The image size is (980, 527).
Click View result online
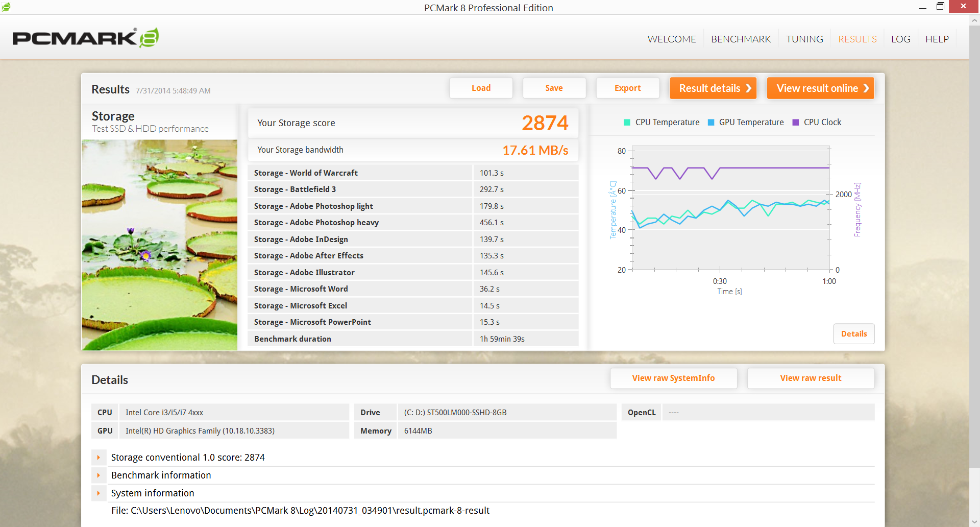[x=821, y=88]
